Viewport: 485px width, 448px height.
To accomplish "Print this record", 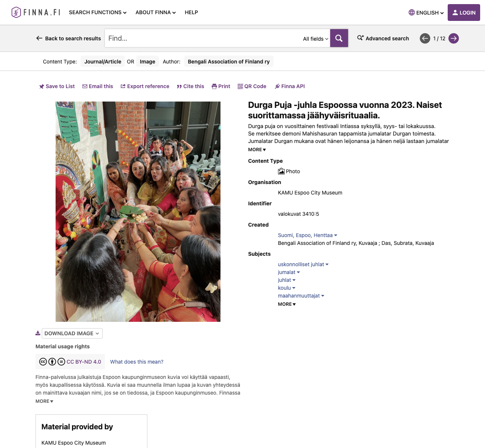I will 221,86.
